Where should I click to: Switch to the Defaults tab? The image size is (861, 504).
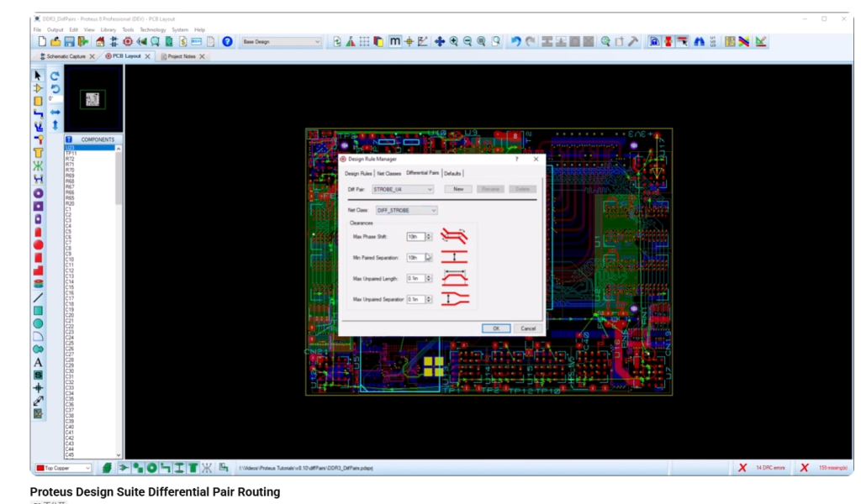(x=452, y=173)
